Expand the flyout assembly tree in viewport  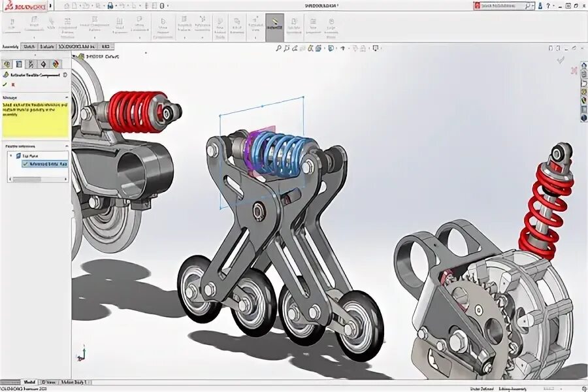pos(74,56)
